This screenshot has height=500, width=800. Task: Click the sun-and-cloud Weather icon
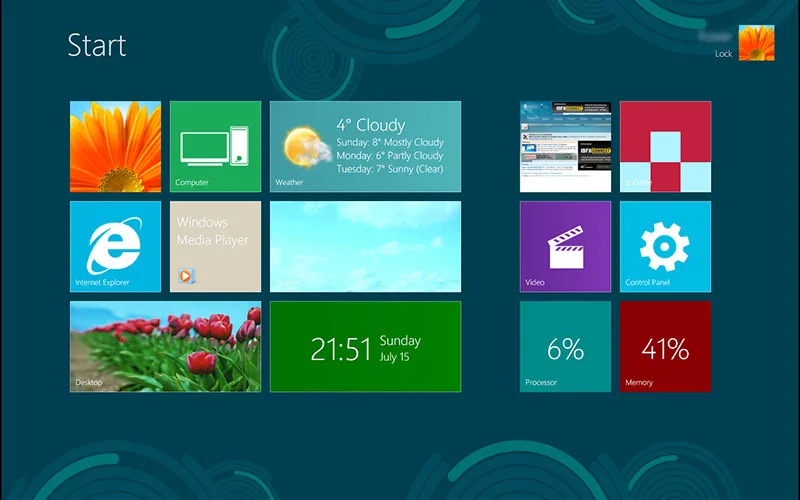[x=308, y=147]
